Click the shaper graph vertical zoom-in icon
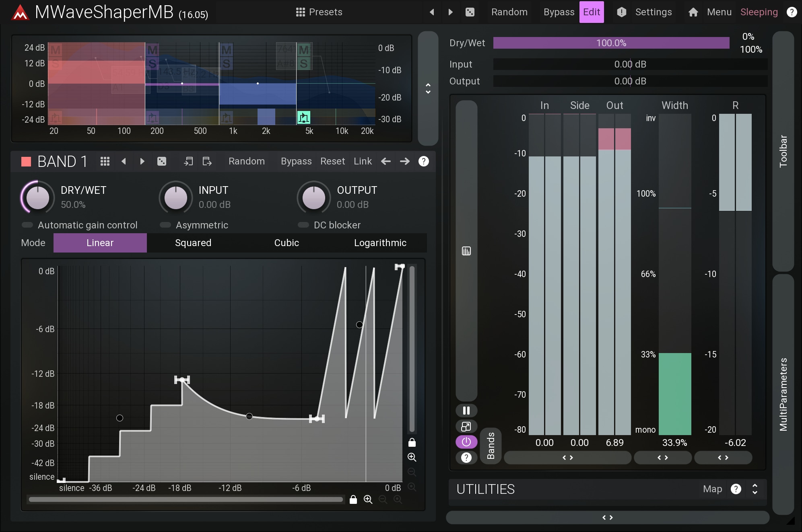Screen dimensions: 802x532 click(x=412, y=457)
